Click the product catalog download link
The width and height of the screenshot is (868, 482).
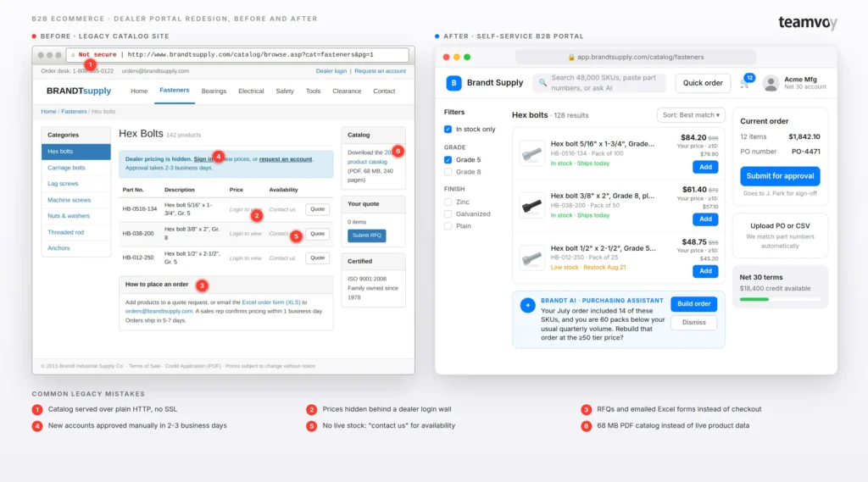coord(367,162)
